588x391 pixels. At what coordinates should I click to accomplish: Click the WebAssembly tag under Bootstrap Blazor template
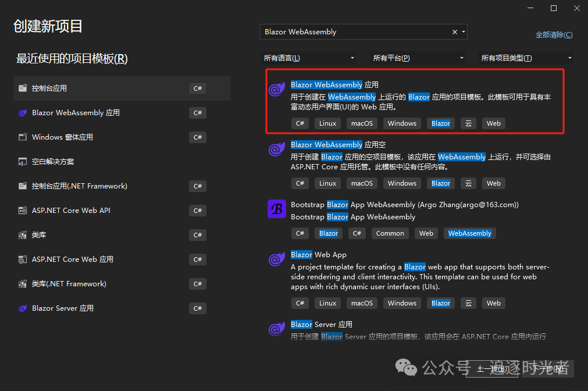click(x=469, y=233)
